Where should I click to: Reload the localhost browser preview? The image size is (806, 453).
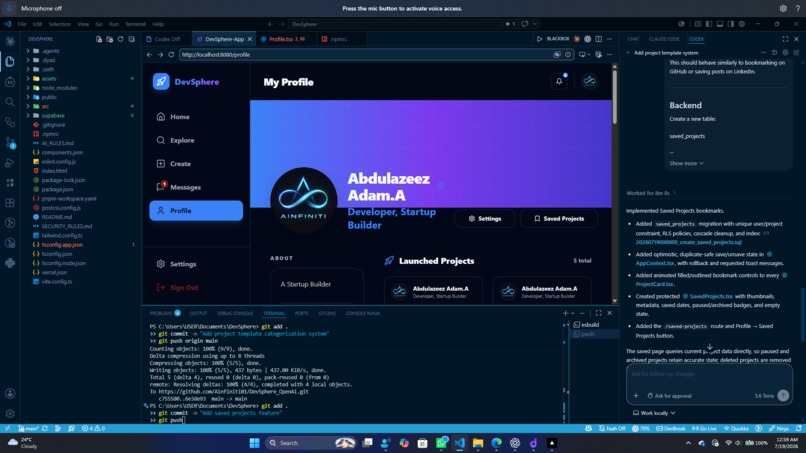click(x=171, y=55)
